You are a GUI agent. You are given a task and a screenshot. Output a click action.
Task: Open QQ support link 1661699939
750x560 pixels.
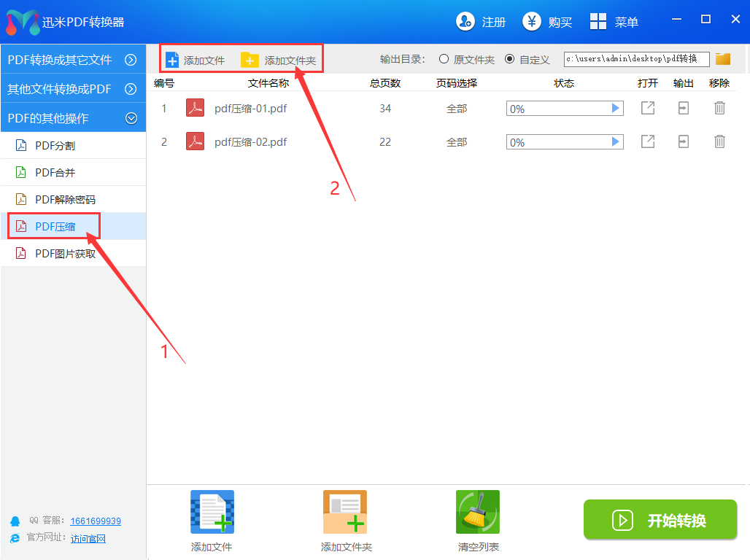click(96, 521)
